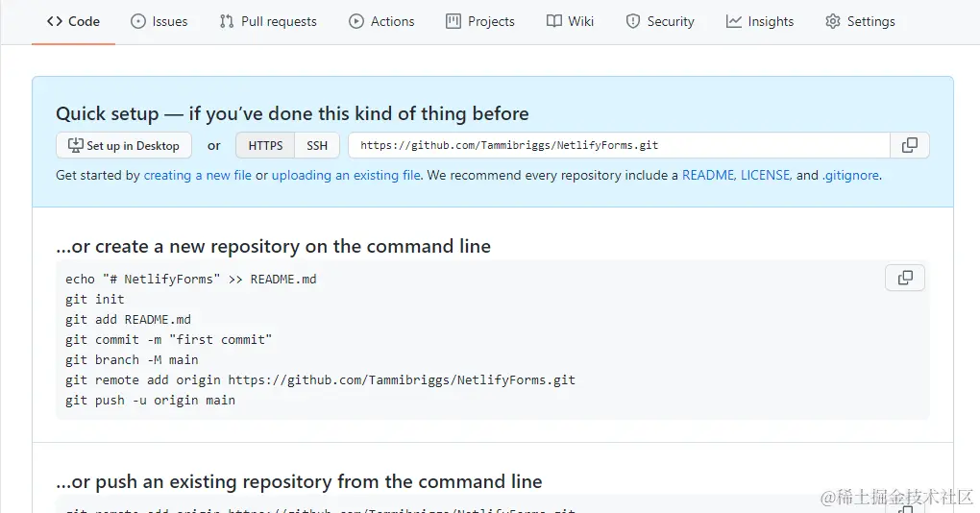Click the 'git push -u origin main' line
The height and width of the screenshot is (513, 980).
pyautogui.click(x=150, y=400)
